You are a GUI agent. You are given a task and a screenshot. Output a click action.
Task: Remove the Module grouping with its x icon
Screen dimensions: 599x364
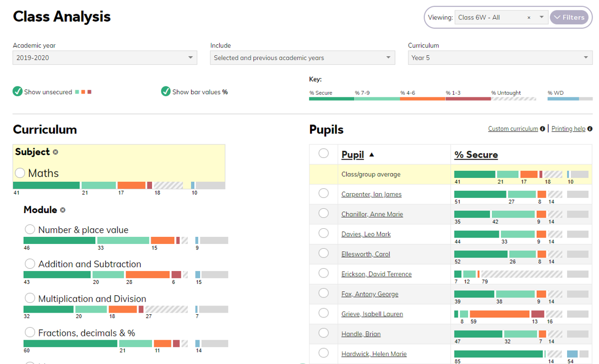63,210
